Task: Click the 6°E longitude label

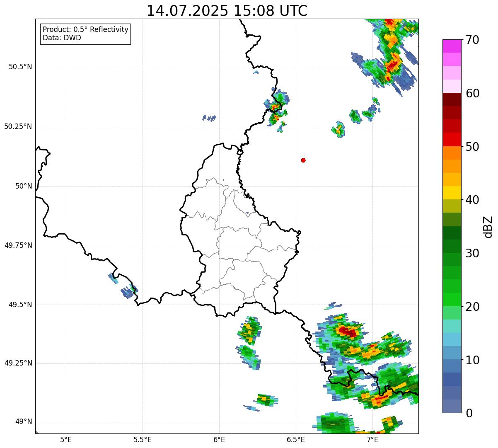Action: 219,439
